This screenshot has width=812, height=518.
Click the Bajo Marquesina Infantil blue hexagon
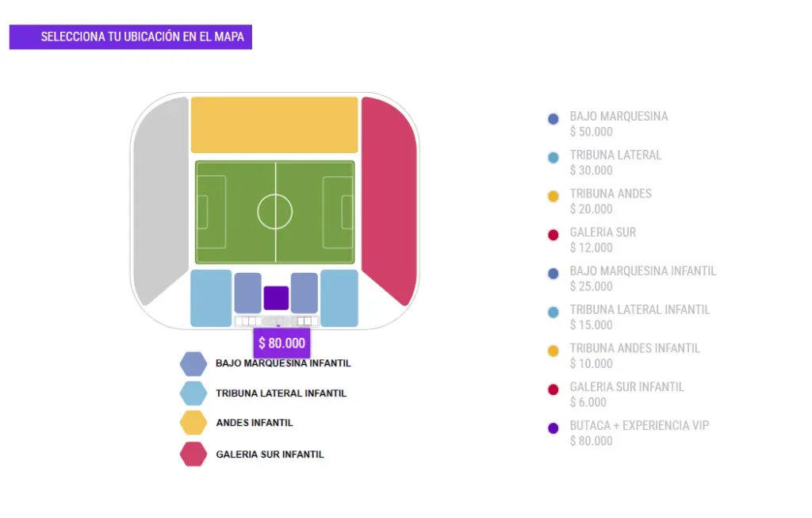193,363
